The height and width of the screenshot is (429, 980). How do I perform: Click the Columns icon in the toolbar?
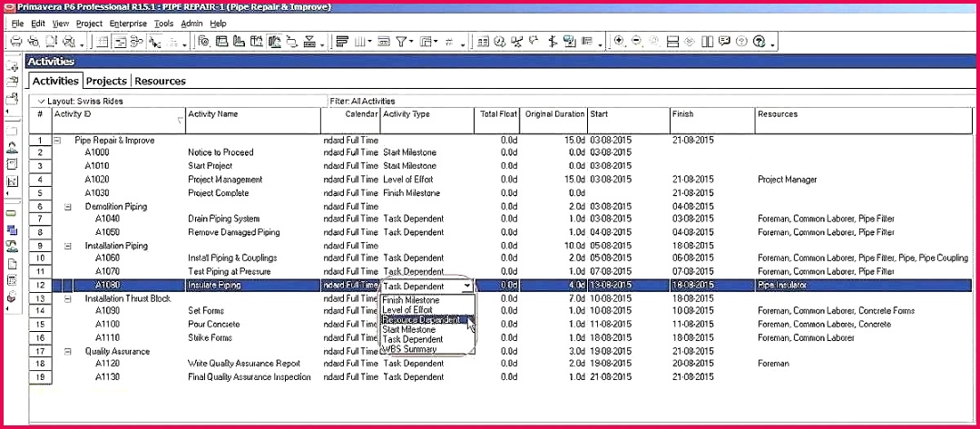363,42
